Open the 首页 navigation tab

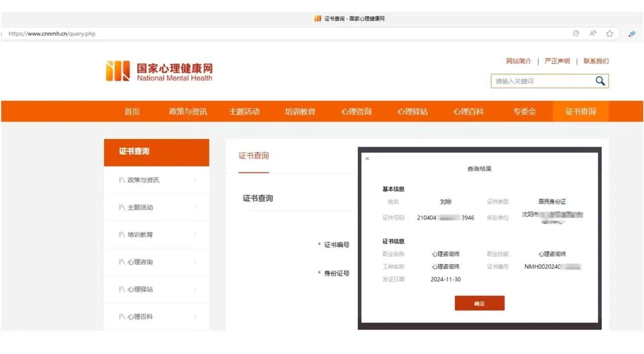pyautogui.click(x=132, y=112)
